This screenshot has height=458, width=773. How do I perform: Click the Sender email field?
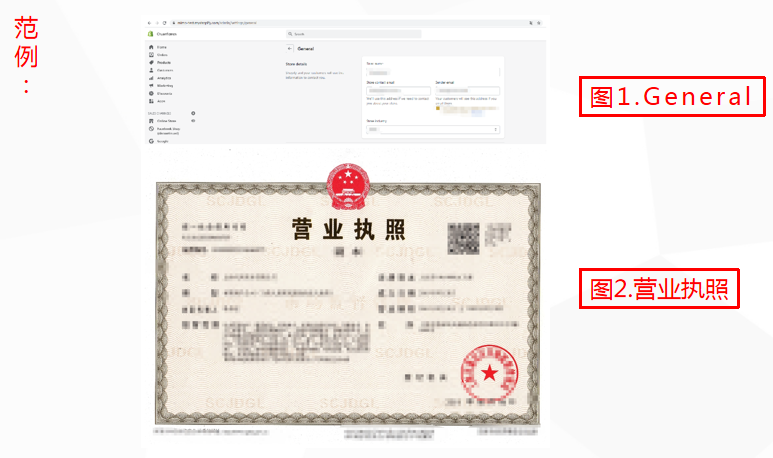click(467, 91)
